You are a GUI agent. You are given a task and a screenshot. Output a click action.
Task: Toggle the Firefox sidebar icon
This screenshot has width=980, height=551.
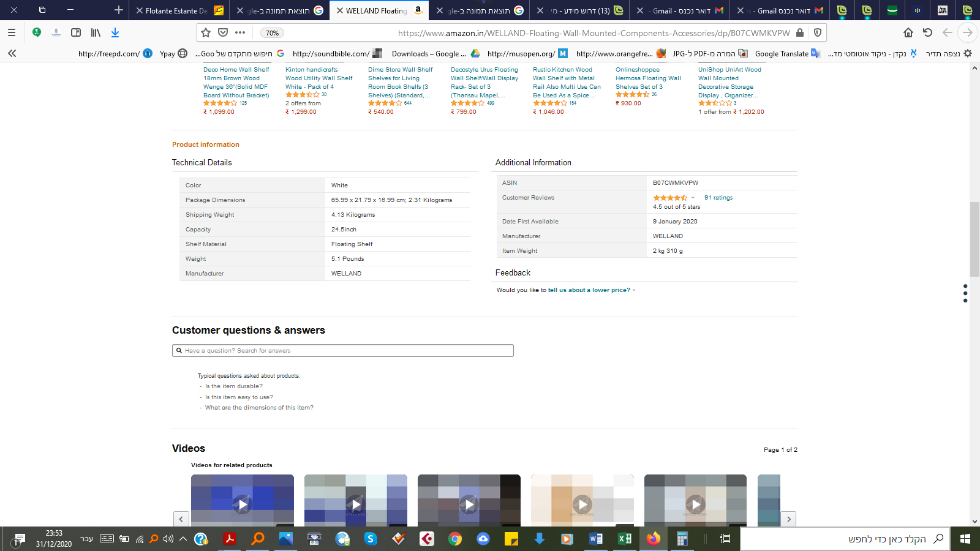pos(76,32)
